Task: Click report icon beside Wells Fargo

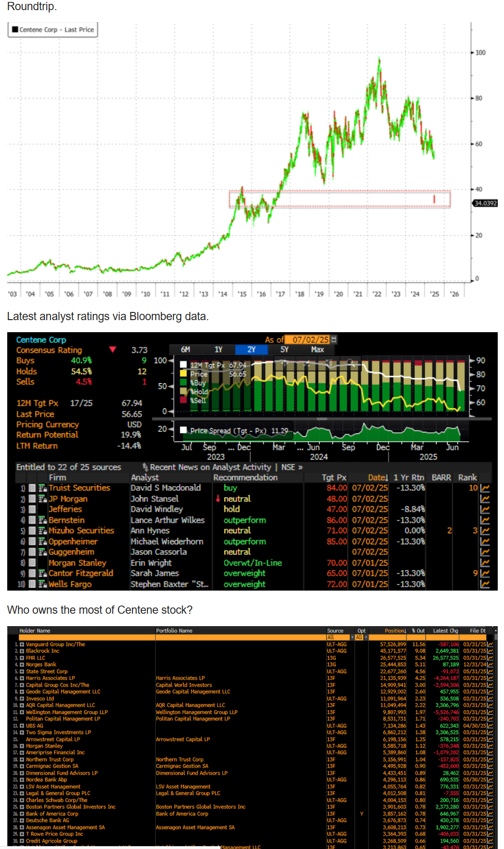Action: point(42,584)
